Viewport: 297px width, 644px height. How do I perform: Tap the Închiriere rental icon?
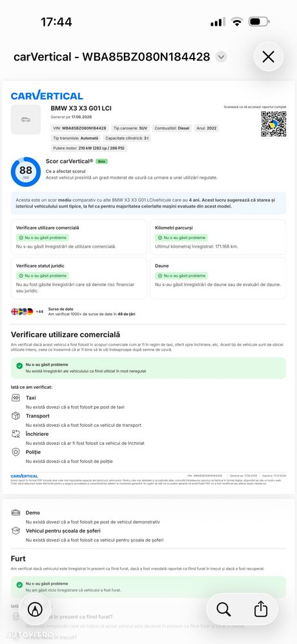(15, 434)
